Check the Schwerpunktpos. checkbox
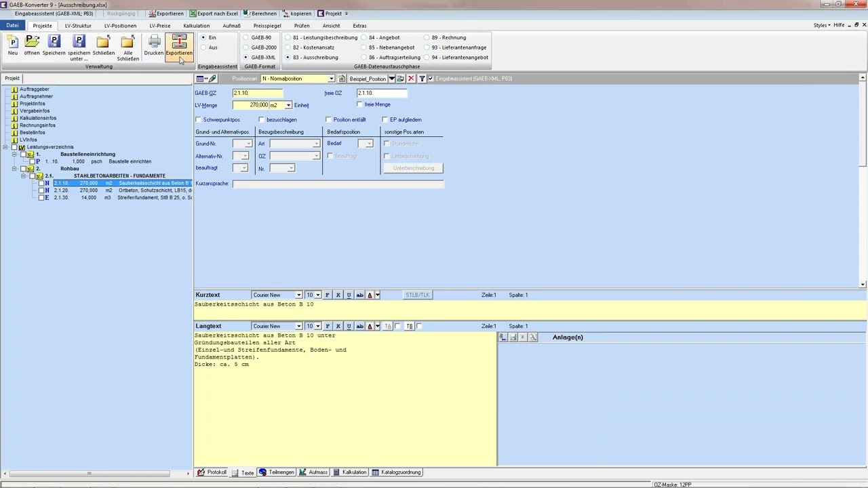The height and width of the screenshot is (488, 868). 198,120
